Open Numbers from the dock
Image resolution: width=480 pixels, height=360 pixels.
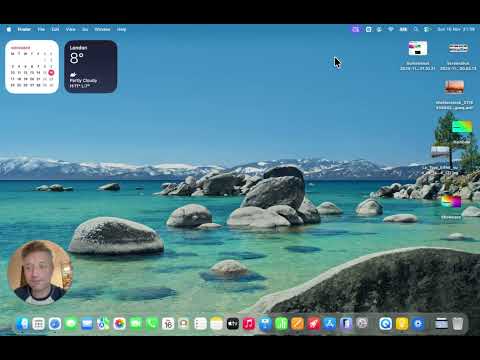(281, 324)
